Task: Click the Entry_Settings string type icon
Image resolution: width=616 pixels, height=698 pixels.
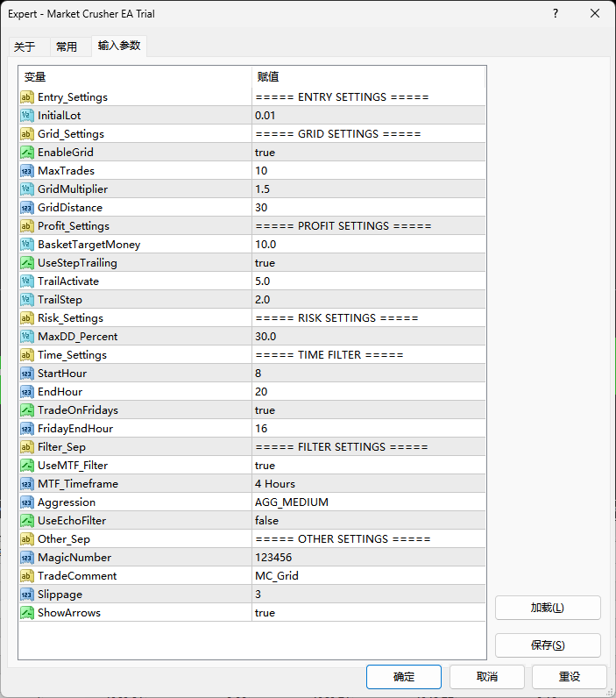Action: [x=26, y=97]
